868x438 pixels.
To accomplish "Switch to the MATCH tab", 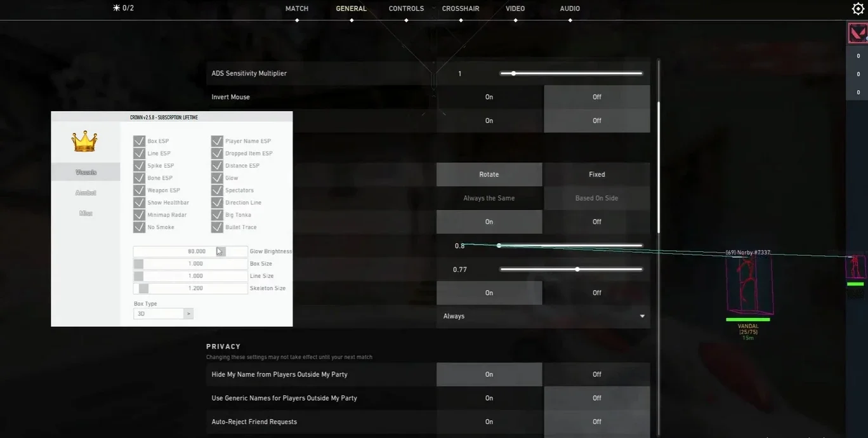I will pyautogui.click(x=297, y=9).
